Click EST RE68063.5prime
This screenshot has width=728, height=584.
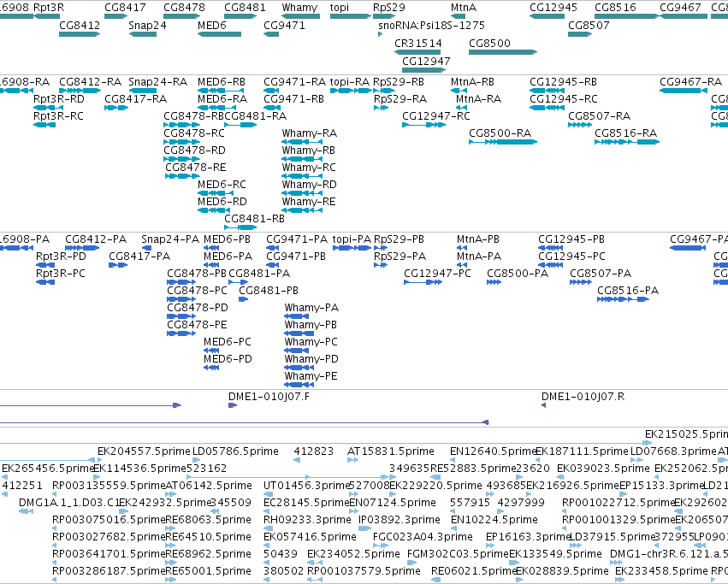click(x=208, y=520)
